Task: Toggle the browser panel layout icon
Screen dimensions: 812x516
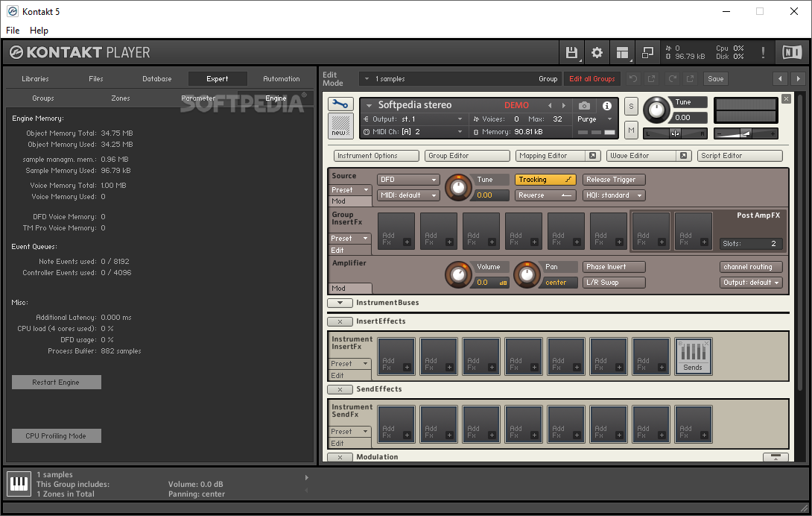Action: click(623, 52)
